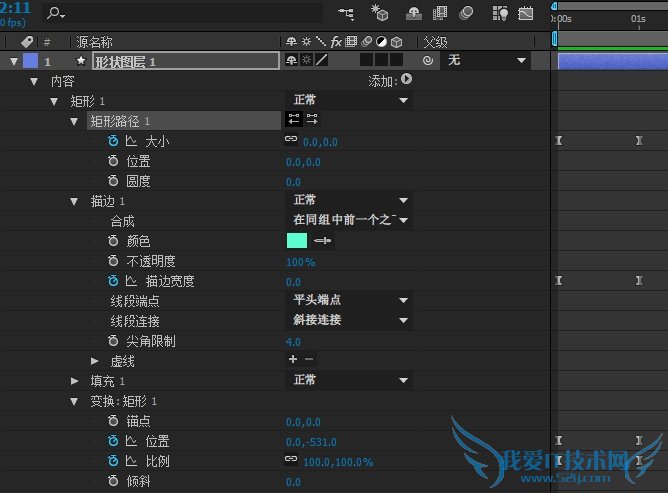Screen dimensions: 668x493
Task: Click the frame blend column header icon
Action: click(x=351, y=42)
